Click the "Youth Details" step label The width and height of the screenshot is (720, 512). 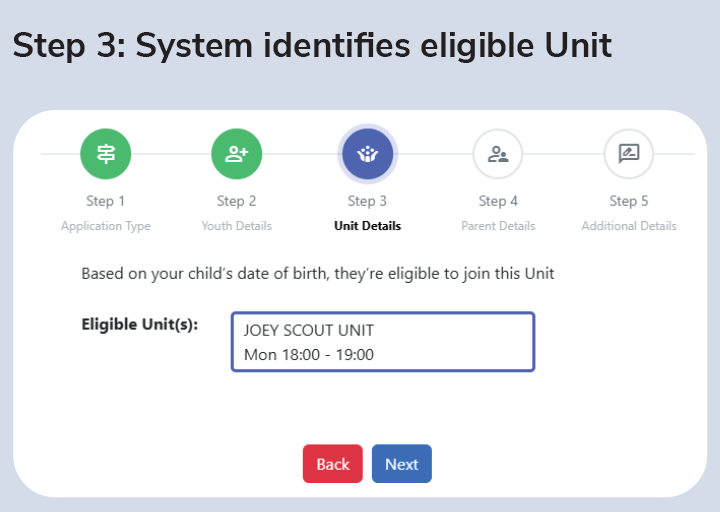click(x=236, y=226)
